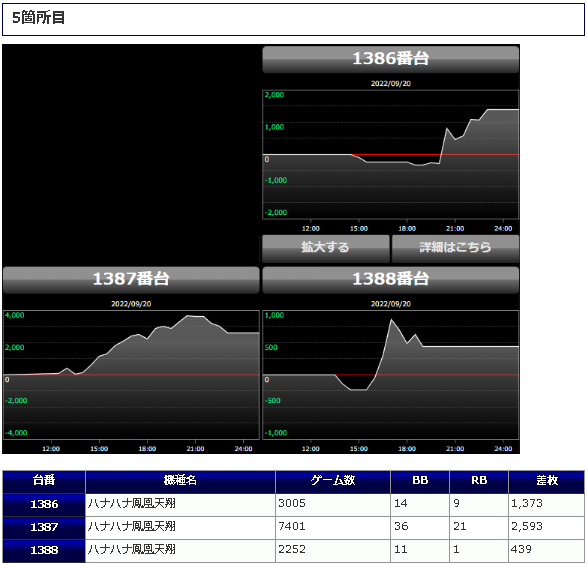587x572 pixels.
Task: Click the 拡大する button
Action: click(x=325, y=248)
